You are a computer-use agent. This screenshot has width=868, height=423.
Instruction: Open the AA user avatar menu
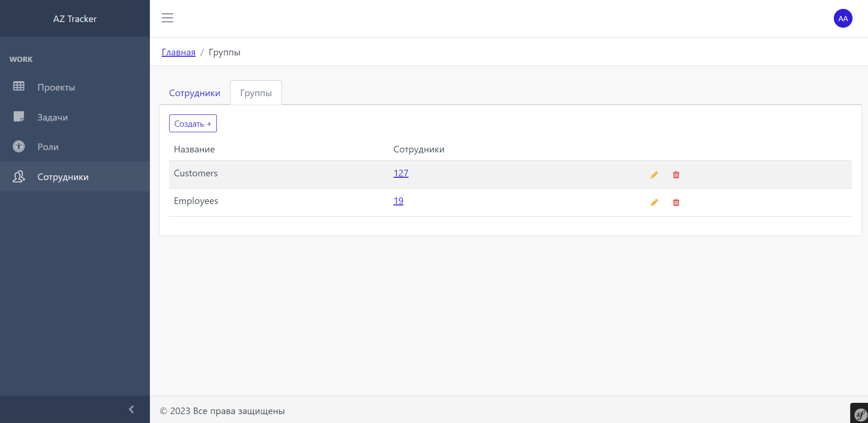(843, 18)
